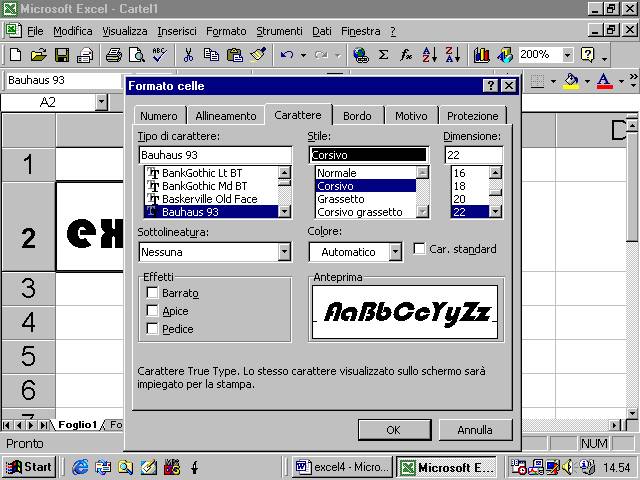Click the Annulla cancel button
This screenshot has width=640, height=480.
pos(475,430)
